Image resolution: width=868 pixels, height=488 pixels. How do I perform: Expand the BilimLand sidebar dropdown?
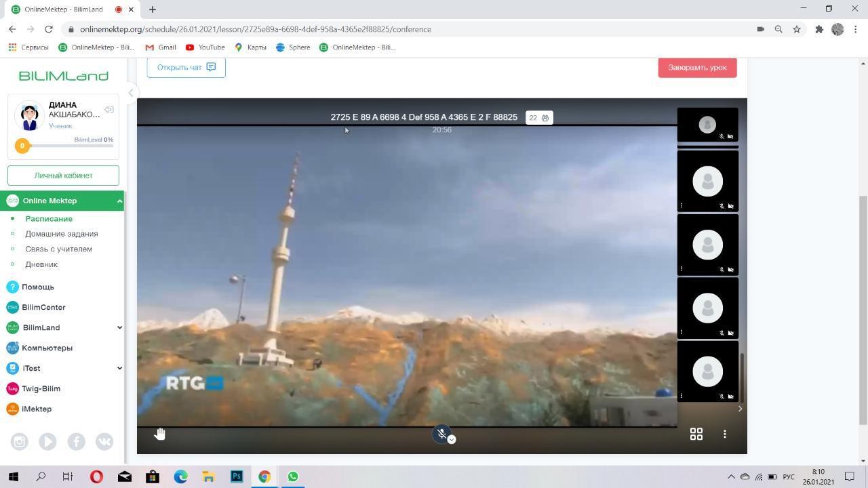pyautogui.click(x=119, y=327)
